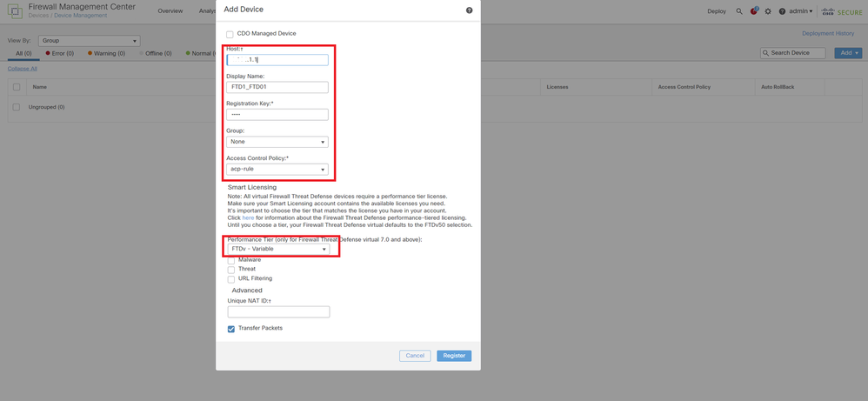This screenshot has width=868, height=401.
Task: Click the Register button
Action: pyautogui.click(x=454, y=356)
